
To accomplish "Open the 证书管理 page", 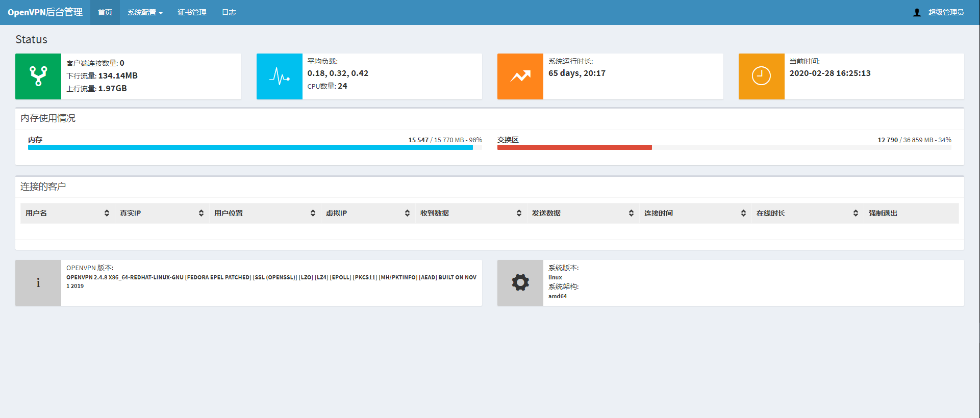I will click(192, 12).
